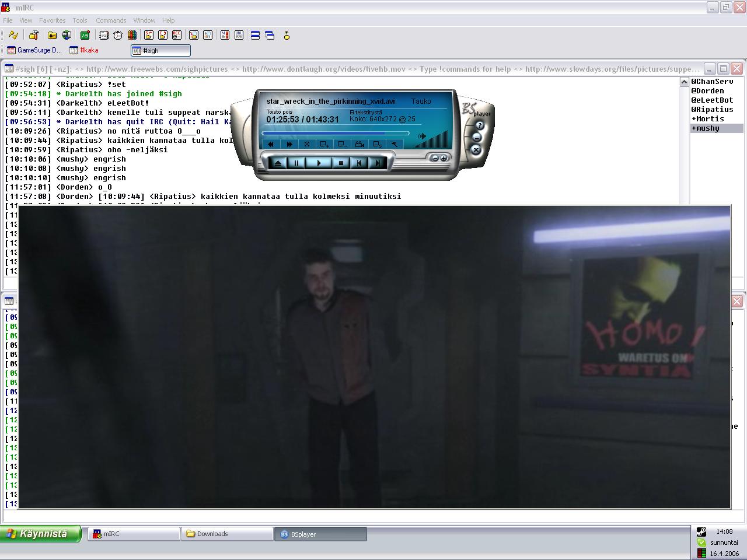Toggle BSPlayer fullscreen icon

[307, 144]
